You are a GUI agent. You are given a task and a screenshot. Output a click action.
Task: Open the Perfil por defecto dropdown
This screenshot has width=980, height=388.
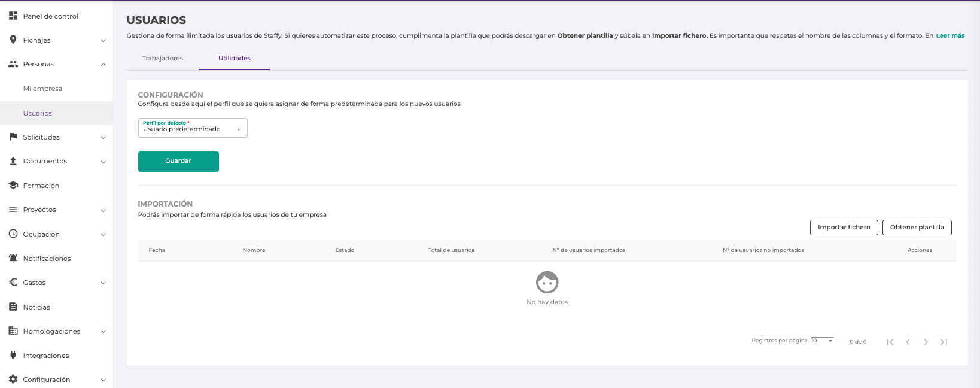(193, 128)
